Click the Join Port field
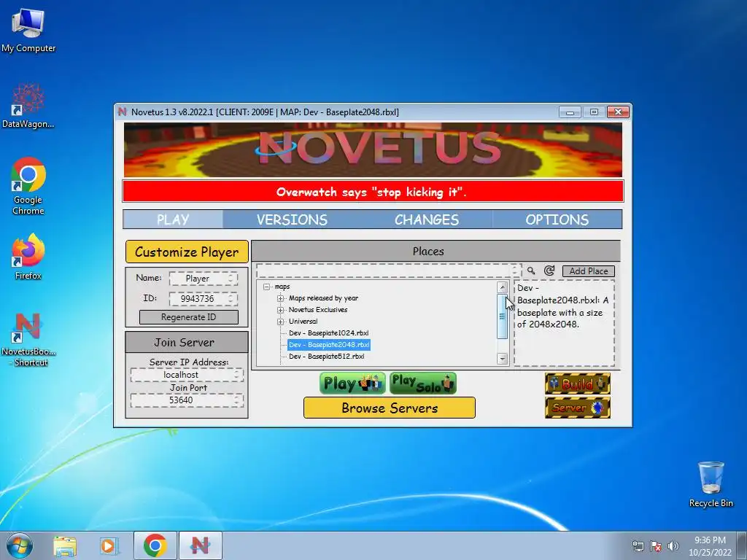 point(187,400)
